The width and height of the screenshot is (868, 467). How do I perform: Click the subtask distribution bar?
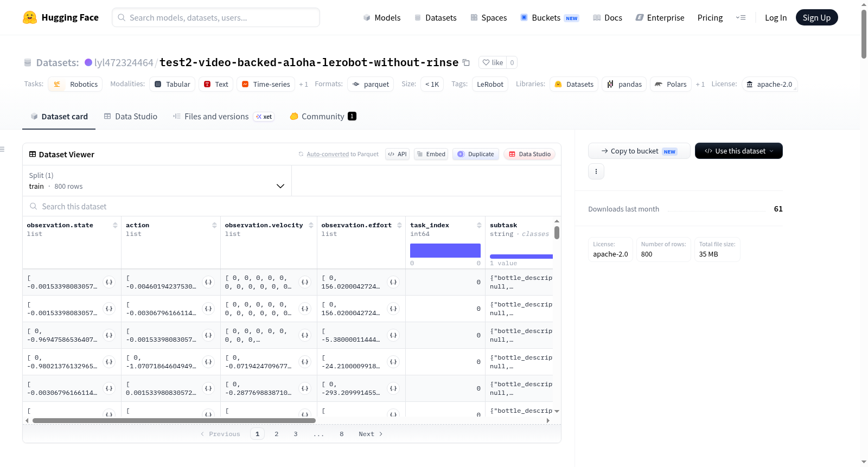tap(521, 257)
